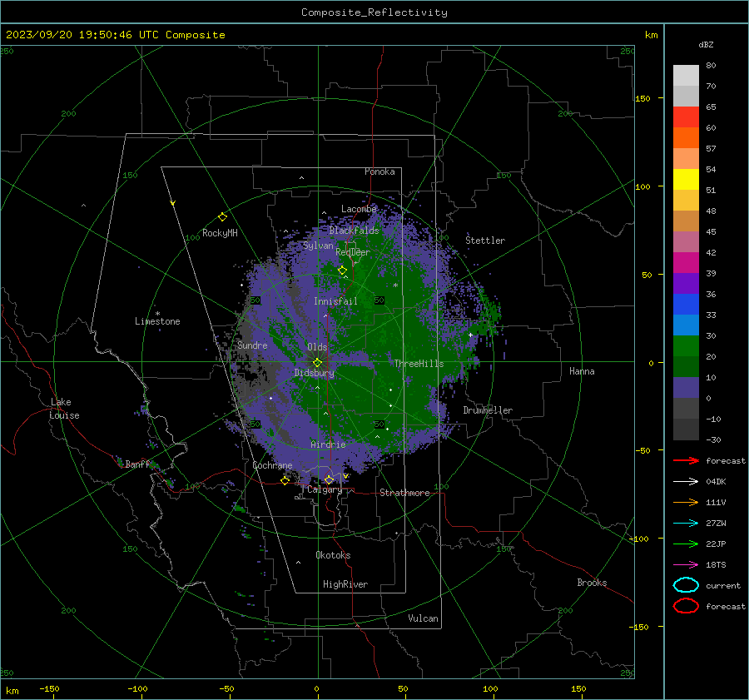Click the Hanna town label
The image size is (749, 700).
tap(582, 371)
